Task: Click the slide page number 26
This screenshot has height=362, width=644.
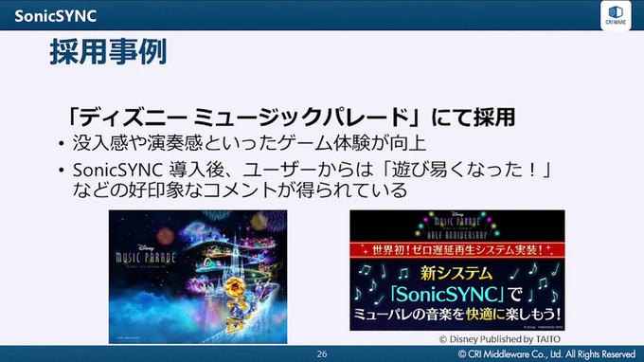Action: coord(322,353)
